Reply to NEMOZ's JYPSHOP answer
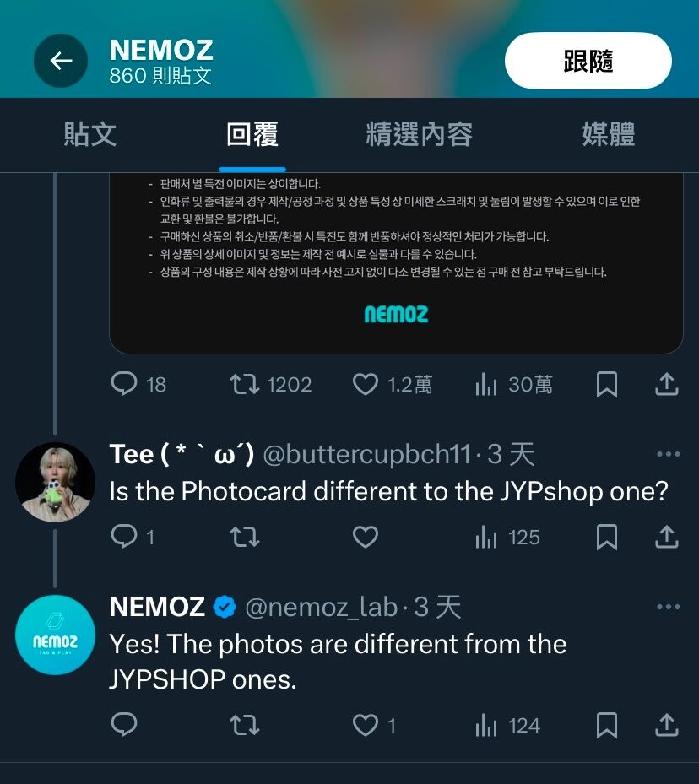The height and width of the screenshot is (784, 699). [x=123, y=725]
